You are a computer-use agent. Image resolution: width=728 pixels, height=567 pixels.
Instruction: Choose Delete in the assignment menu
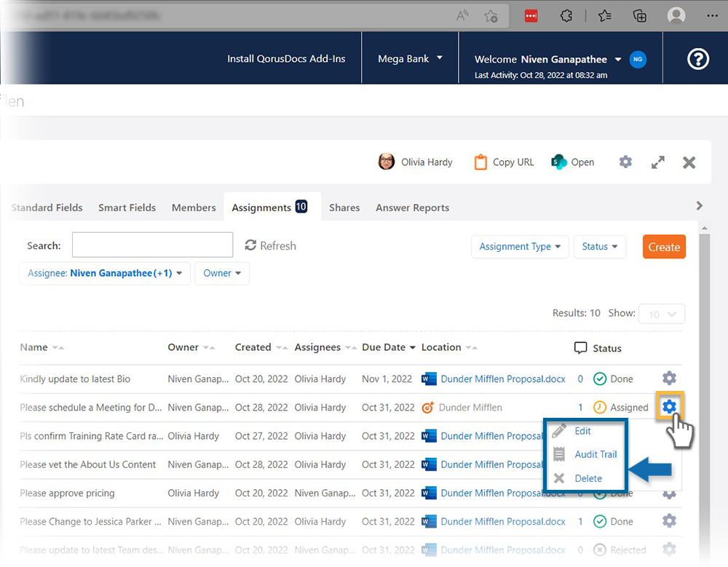(588, 478)
